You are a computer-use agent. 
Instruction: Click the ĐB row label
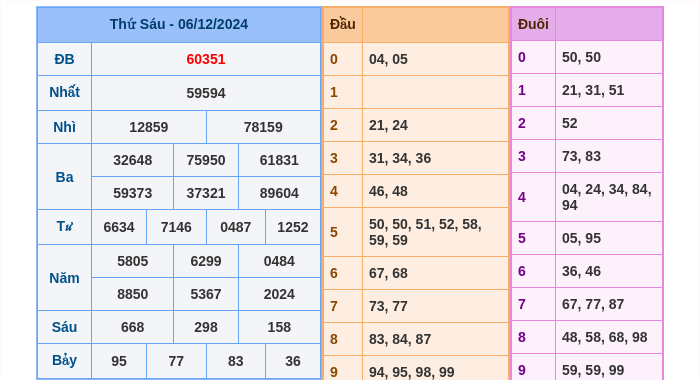64,59
